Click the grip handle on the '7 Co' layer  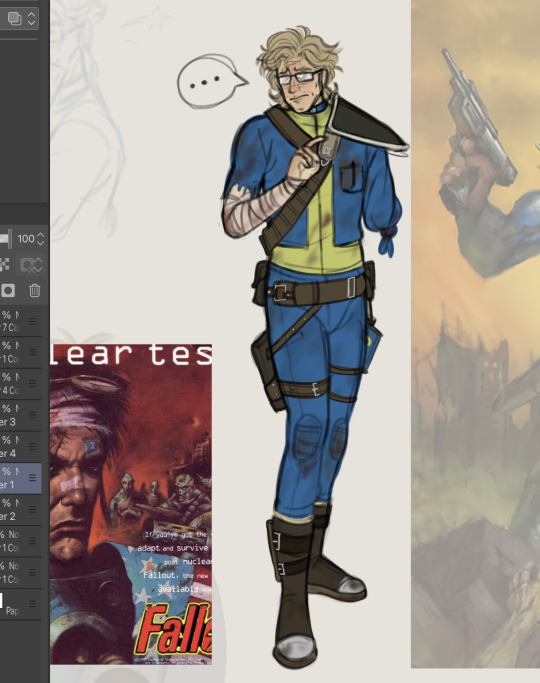33,321
